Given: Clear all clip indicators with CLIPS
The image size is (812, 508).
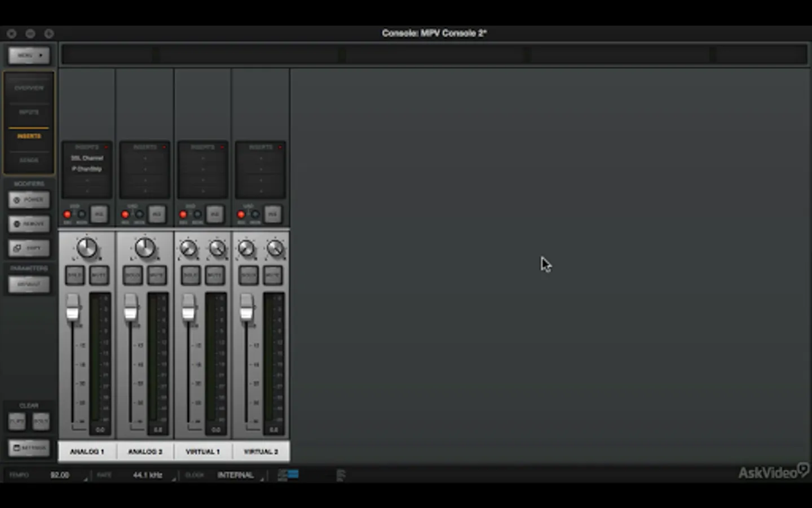Looking at the screenshot, I should coord(17,421).
